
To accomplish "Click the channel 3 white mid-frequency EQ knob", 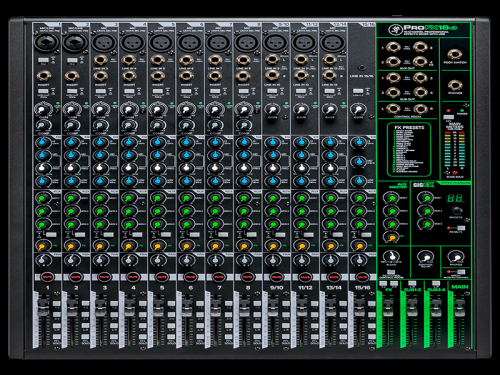I will (100, 168).
